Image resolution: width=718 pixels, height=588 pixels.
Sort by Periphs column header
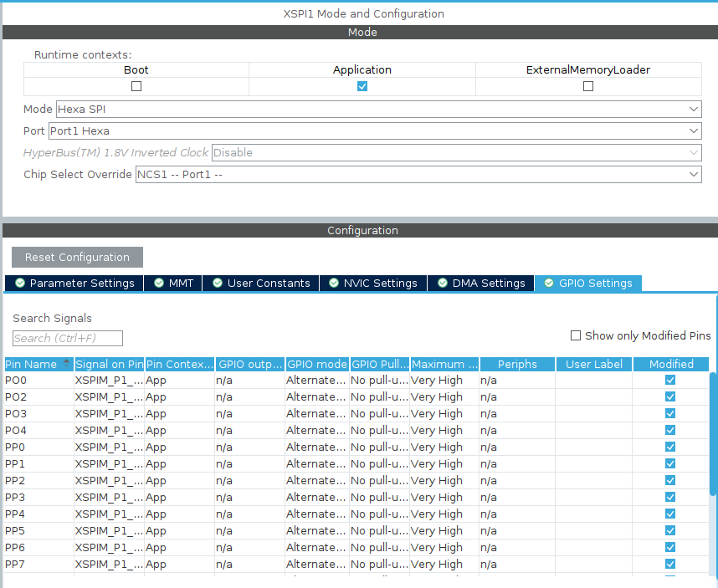click(x=517, y=364)
